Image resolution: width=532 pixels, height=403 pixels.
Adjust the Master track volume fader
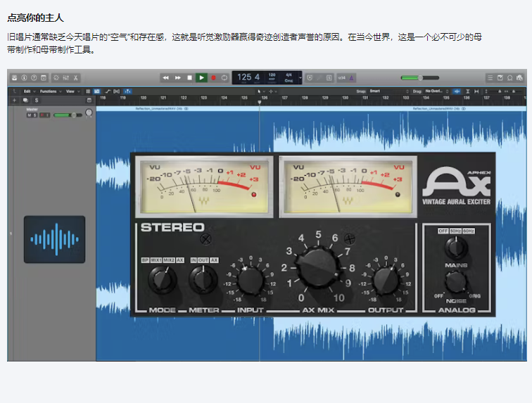(x=68, y=115)
